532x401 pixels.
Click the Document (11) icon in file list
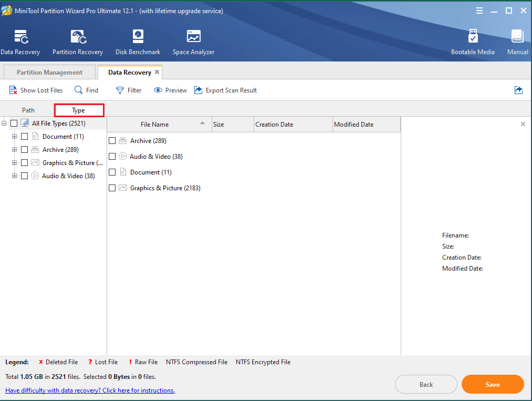click(123, 172)
